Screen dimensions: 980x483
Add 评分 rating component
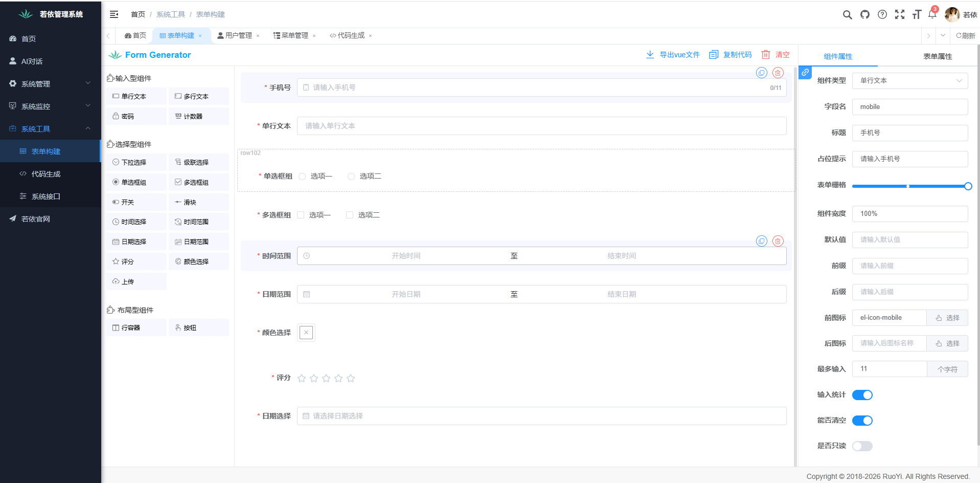(136, 261)
